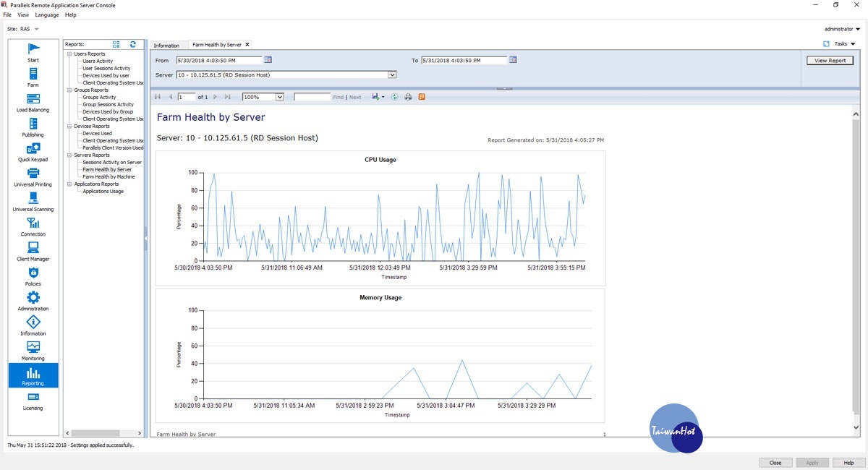Image resolution: width=868 pixels, height=470 pixels.
Task: Click the From date input field
Action: pyautogui.click(x=219, y=60)
